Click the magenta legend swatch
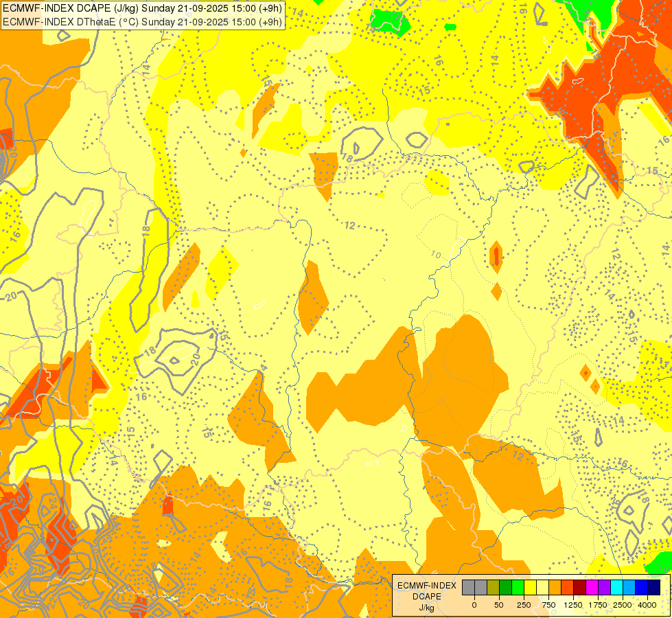 [592, 588]
